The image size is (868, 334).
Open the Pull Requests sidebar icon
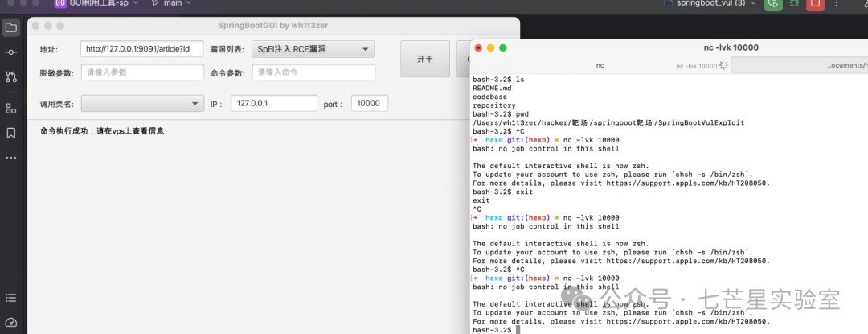click(x=11, y=76)
